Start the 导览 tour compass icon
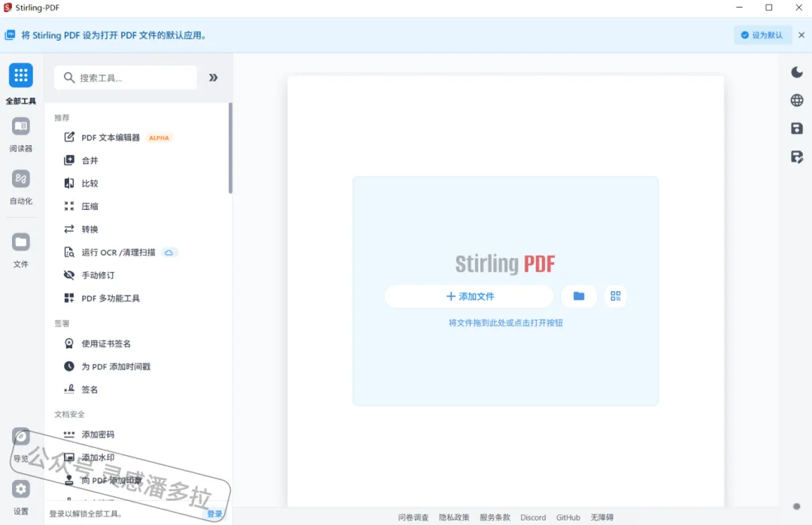The height and width of the screenshot is (525, 812). 21,436
